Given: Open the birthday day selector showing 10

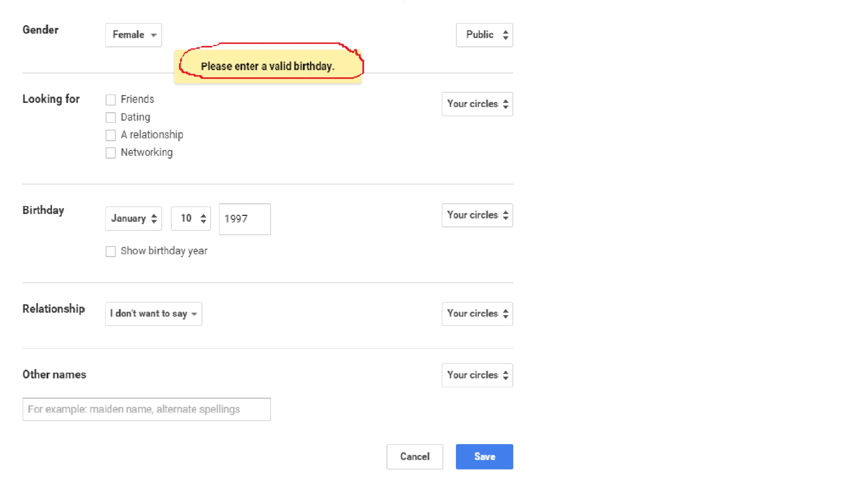Looking at the screenshot, I should click(191, 218).
